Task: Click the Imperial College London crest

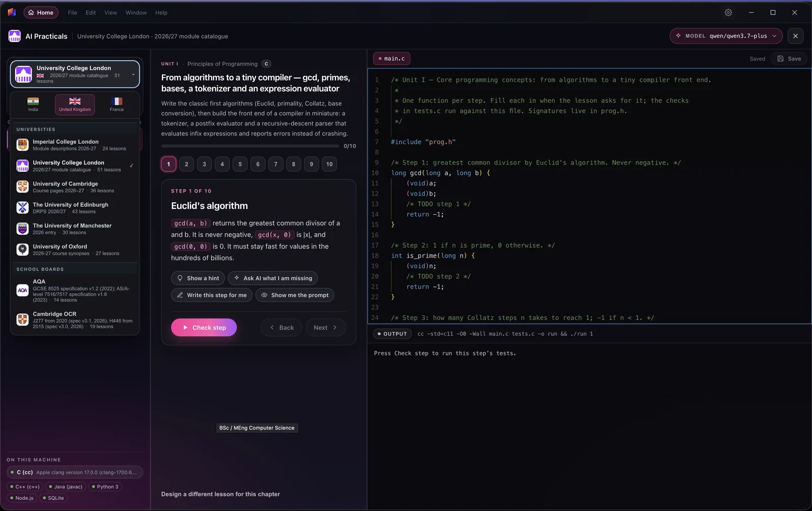Action: 22,145
